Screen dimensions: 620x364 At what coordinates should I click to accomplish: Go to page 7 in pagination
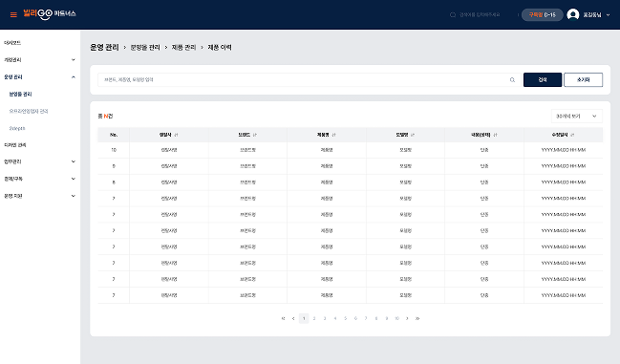pos(366,318)
